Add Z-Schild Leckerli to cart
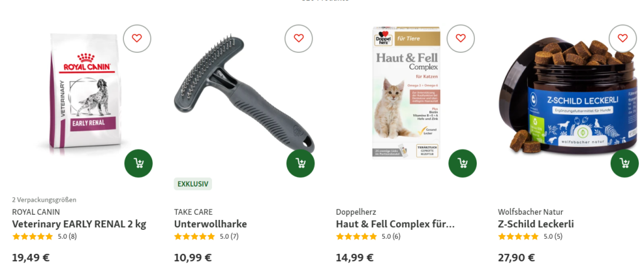This screenshot has width=644, height=267. pyautogui.click(x=625, y=163)
